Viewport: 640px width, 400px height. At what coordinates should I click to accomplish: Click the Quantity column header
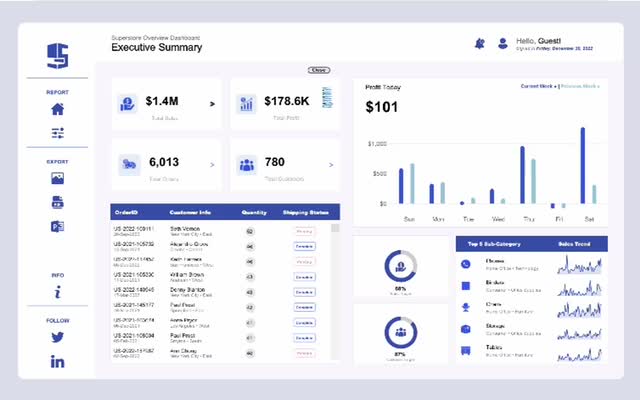pyautogui.click(x=254, y=213)
